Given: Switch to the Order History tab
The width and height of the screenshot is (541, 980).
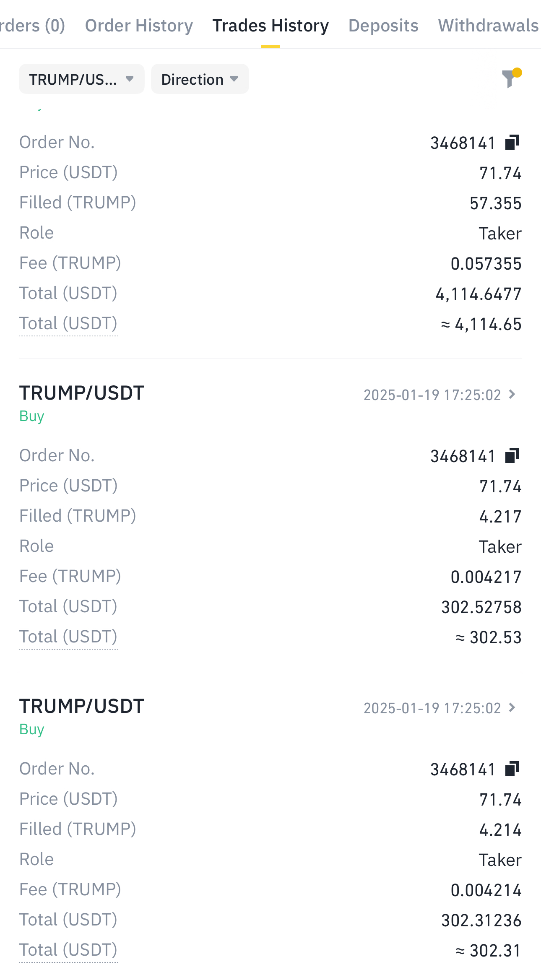Looking at the screenshot, I should 139,26.
